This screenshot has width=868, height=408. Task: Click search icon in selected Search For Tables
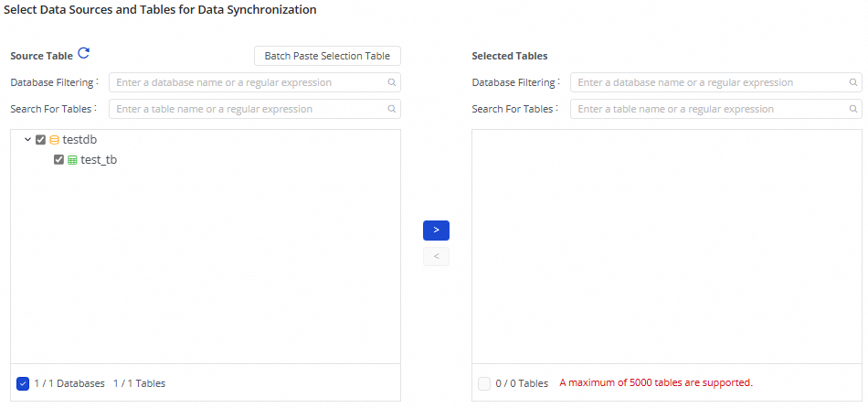click(852, 109)
